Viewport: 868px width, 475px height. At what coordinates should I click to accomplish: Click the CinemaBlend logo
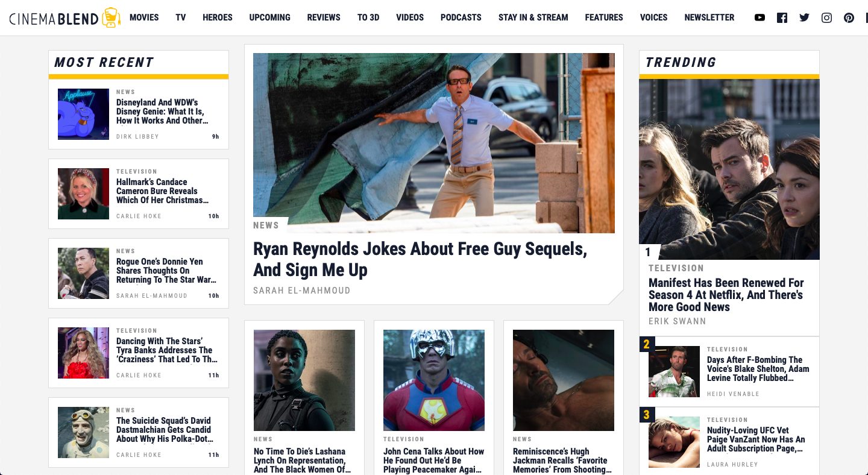[x=64, y=17]
